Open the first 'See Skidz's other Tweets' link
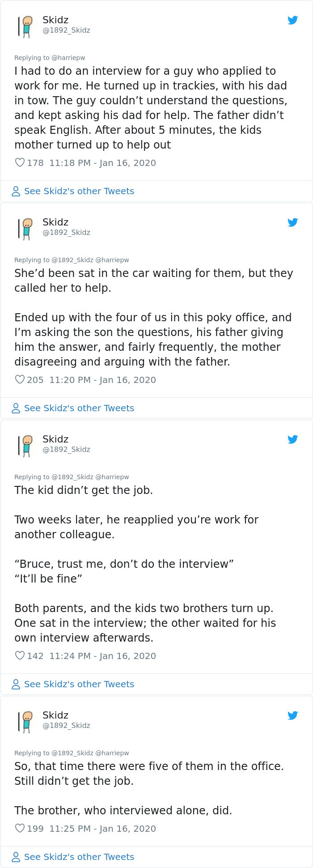The image size is (313, 868). pos(79,191)
